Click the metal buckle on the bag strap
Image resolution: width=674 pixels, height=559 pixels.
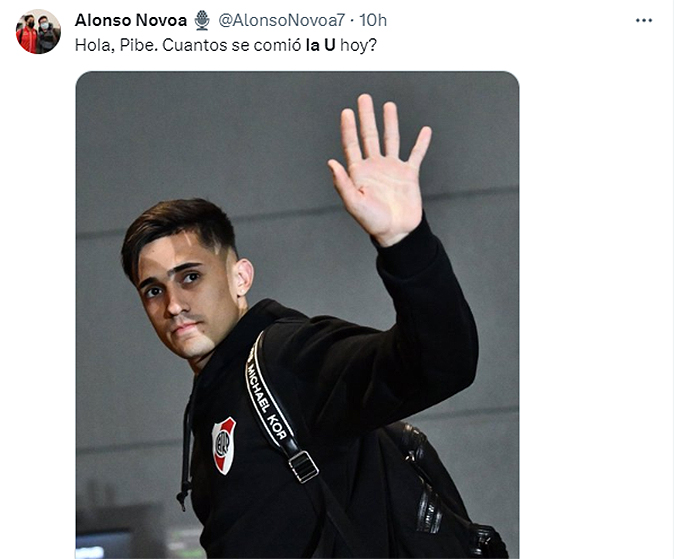pos(303,467)
